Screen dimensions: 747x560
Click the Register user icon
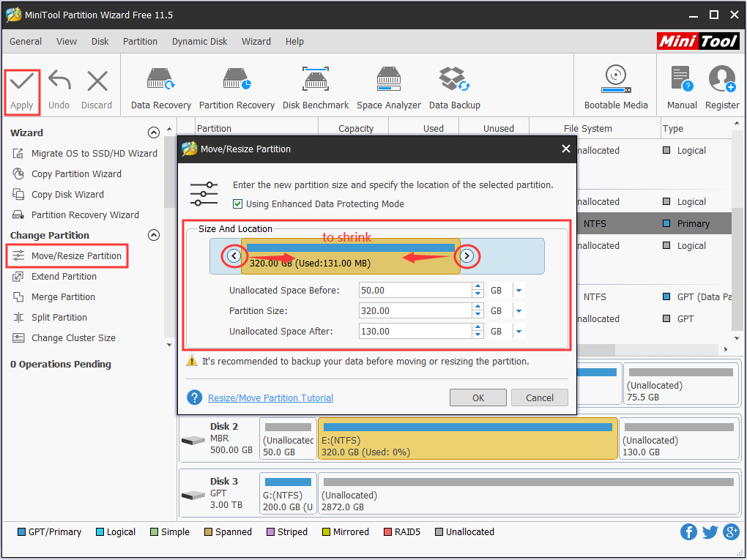coord(722,79)
